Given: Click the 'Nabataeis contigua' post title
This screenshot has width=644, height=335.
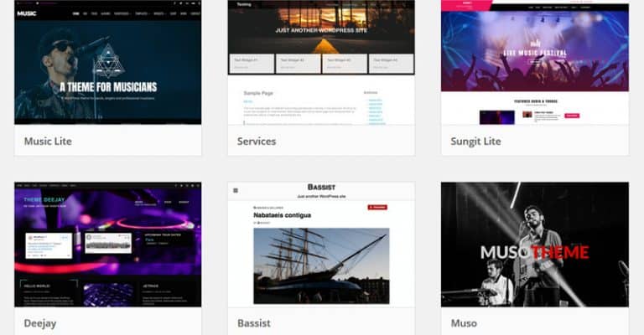Looking at the screenshot, I should click(x=282, y=215).
